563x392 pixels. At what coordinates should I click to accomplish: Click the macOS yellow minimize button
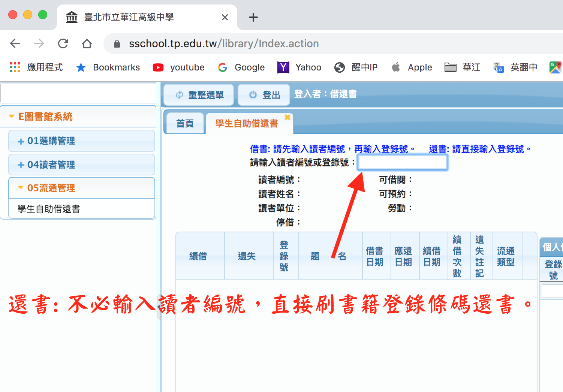point(28,15)
